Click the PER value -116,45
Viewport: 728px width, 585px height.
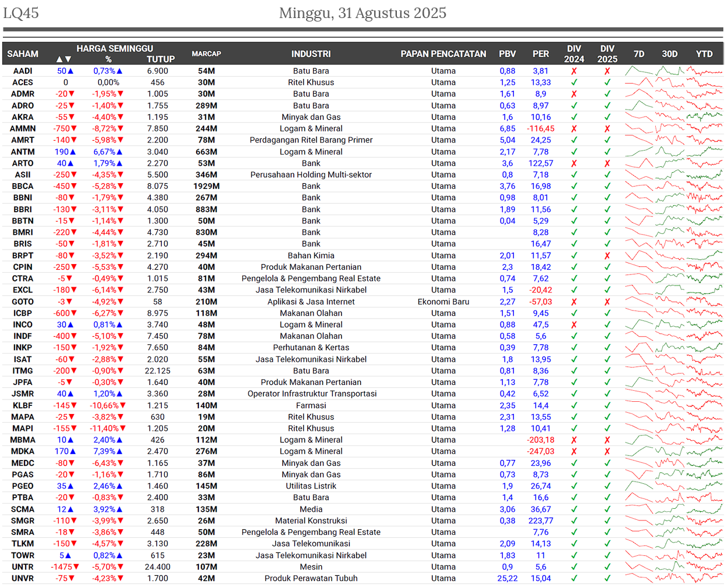click(x=541, y=129)
